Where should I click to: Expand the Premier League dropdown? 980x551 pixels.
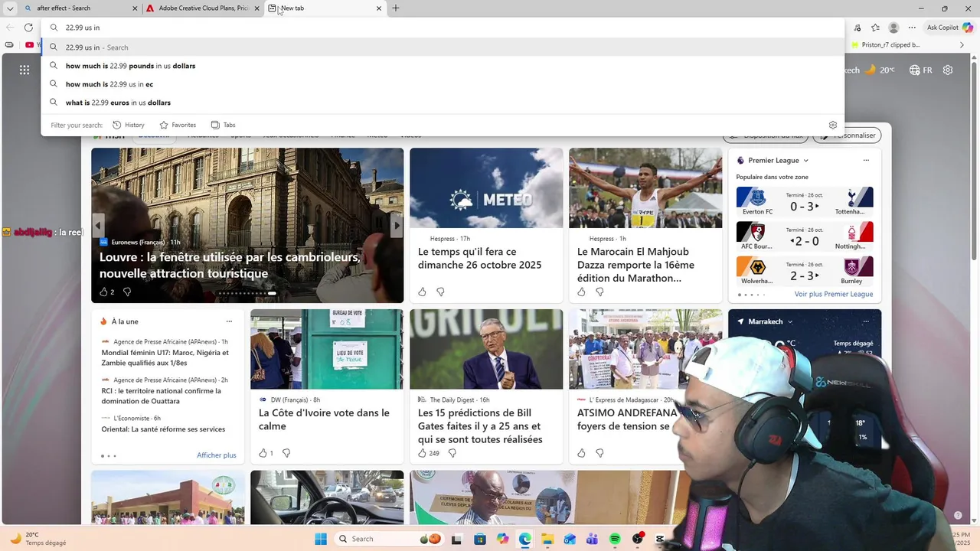(x=805, y=161)
